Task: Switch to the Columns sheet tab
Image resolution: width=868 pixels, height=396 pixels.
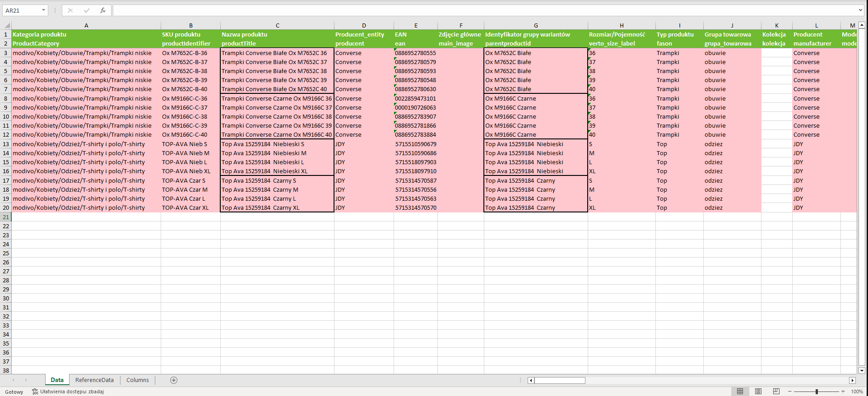Action: 138,380
